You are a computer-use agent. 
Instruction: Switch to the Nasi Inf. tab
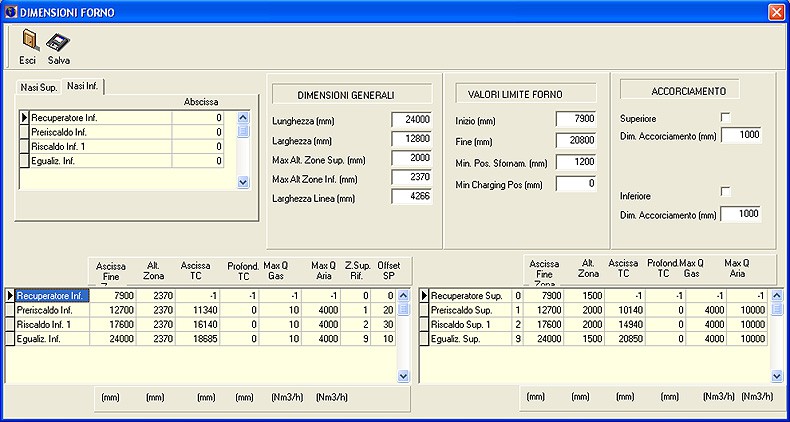(x=83, y=86)
